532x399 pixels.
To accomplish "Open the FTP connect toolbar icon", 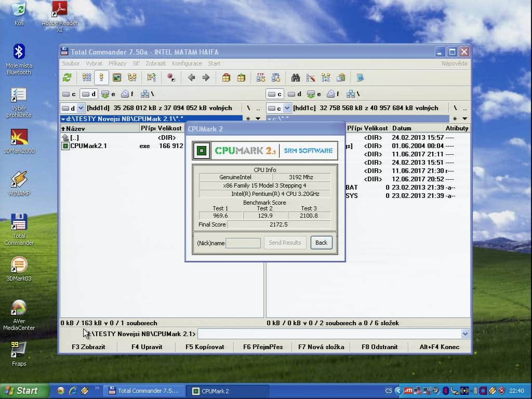I will [261, 78].
